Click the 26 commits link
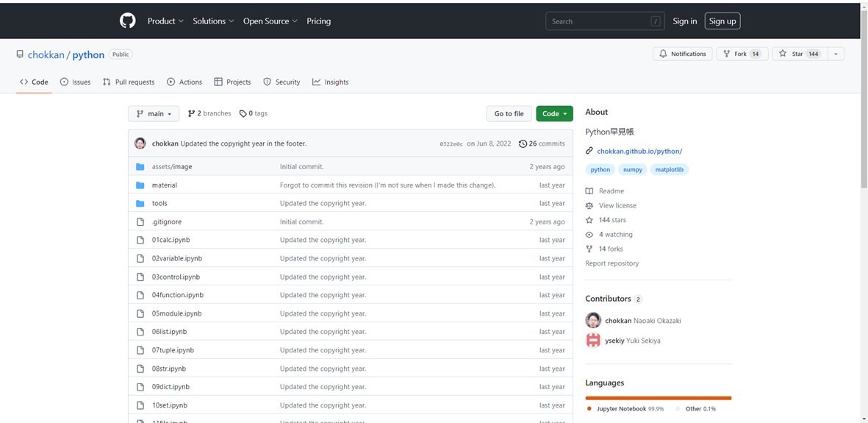The width and height of the screenshot is (868, 423). point(542,143)
